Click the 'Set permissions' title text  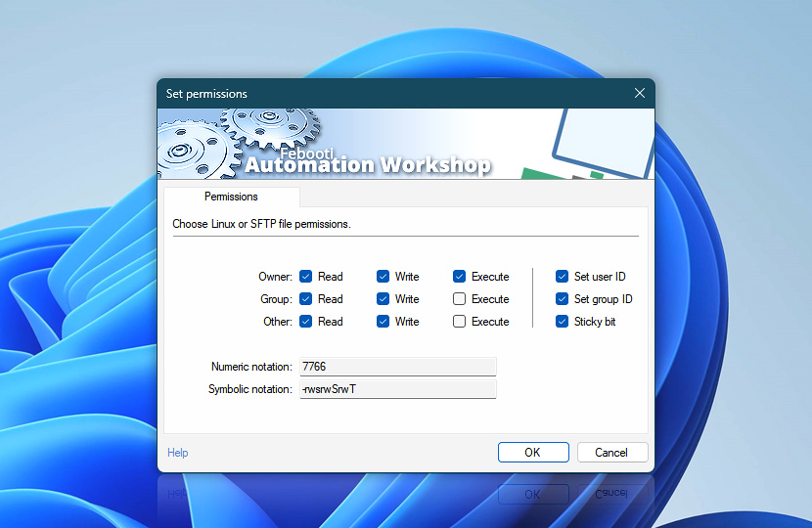(206, 94)
